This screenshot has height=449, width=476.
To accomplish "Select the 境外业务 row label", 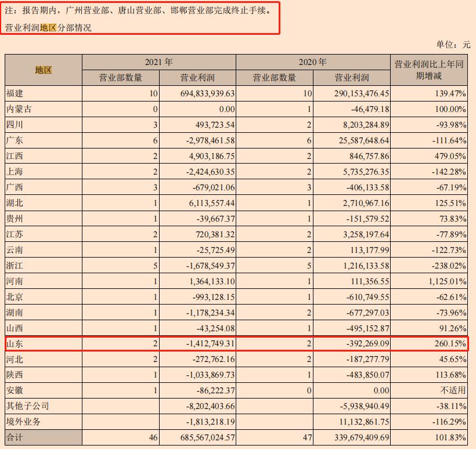I will pos(26,421).
